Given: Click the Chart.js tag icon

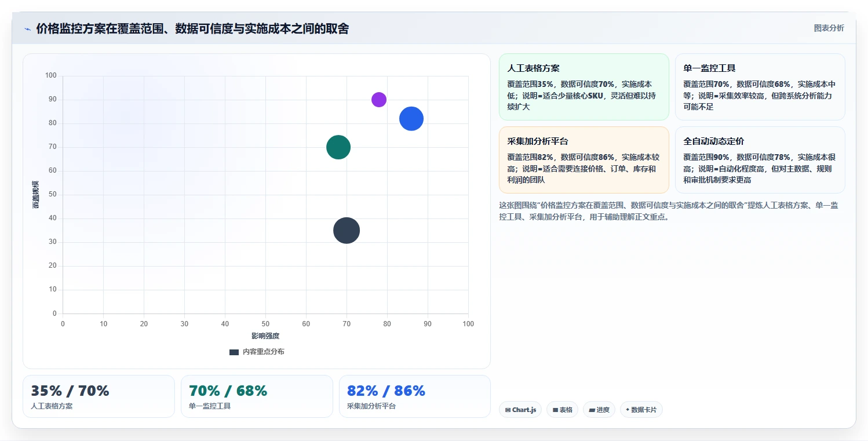Looking at the screenshot, I should tap(508, 410).
